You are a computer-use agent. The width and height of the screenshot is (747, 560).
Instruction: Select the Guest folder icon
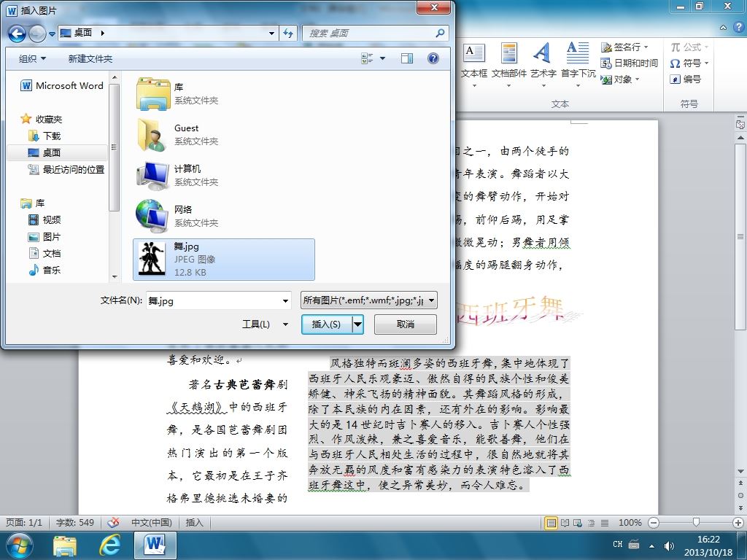point(153,135)
